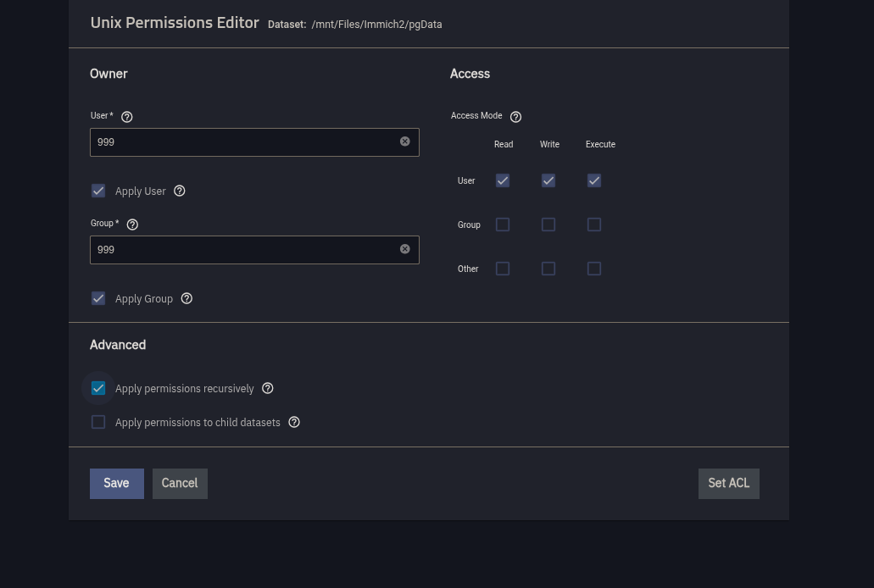Save the permission changes
This screenshot has height=588, width=874.
[x=116, y=483]
